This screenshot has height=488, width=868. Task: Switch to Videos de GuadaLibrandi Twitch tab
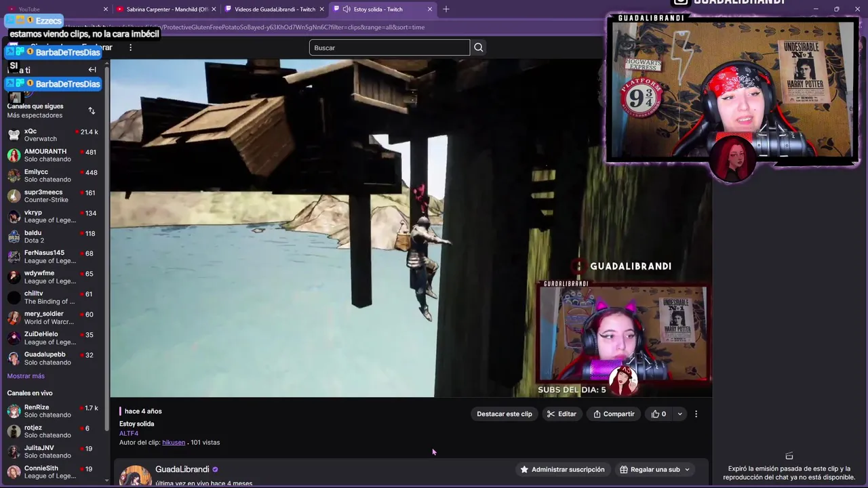275,9
